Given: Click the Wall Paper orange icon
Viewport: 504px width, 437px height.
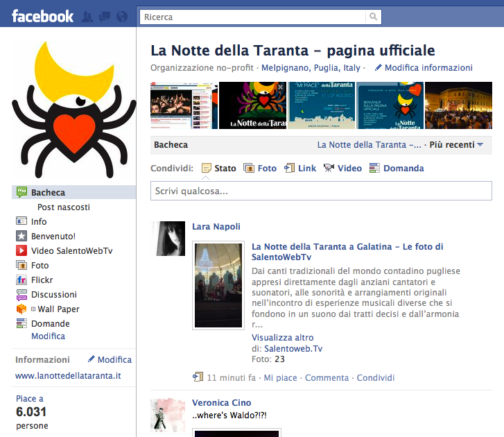Looking at the screenshot, I should 21,309.
